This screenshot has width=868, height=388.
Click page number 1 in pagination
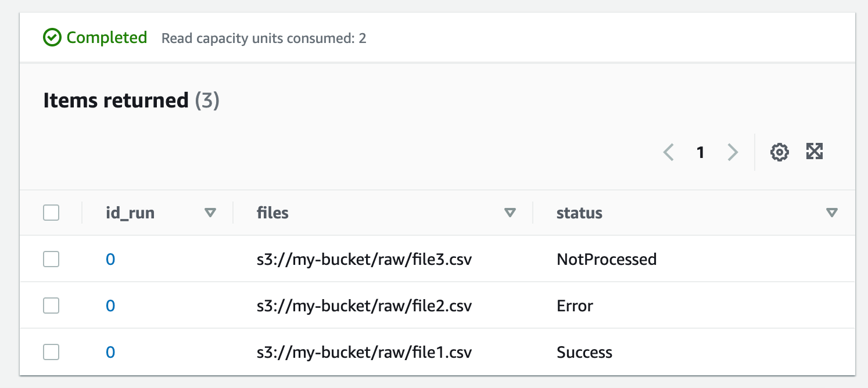tap(701, 153)
